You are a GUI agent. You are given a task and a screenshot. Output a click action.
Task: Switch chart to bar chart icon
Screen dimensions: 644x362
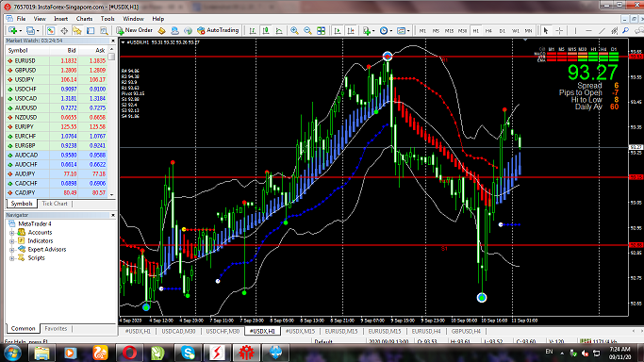click(x=253, y=31)
